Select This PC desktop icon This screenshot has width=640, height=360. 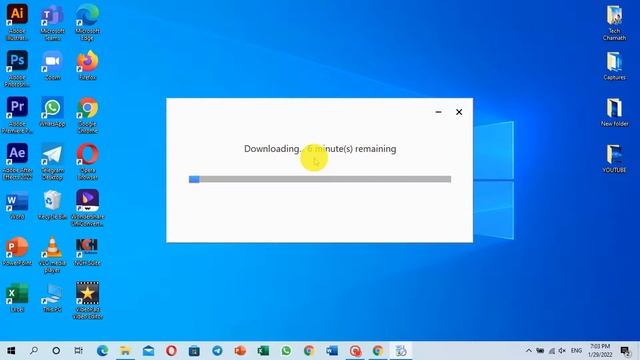pyautogui.click(x=52, y=297)
